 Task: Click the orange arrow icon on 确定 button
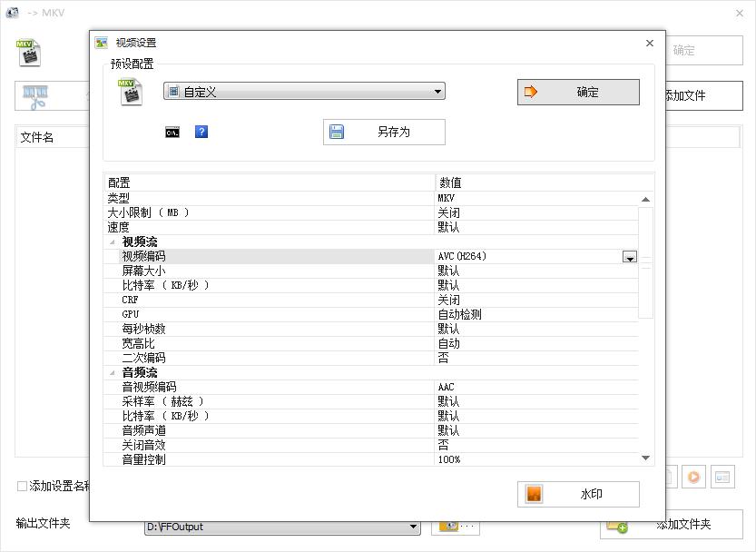tap(532, 92)
